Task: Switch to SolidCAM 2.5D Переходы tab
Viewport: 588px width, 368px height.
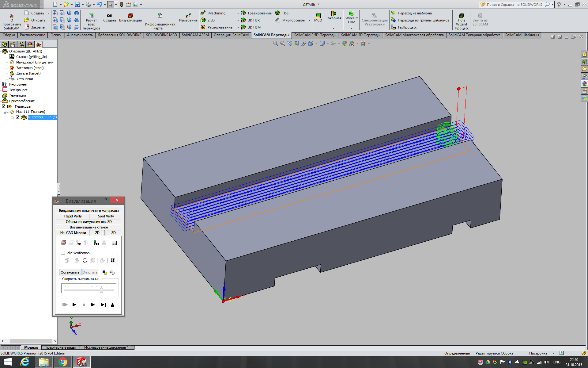Action: 315,35
